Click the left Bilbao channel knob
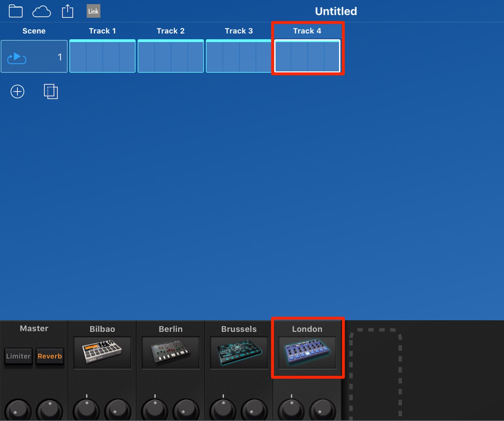 click(x=86, y=410)
